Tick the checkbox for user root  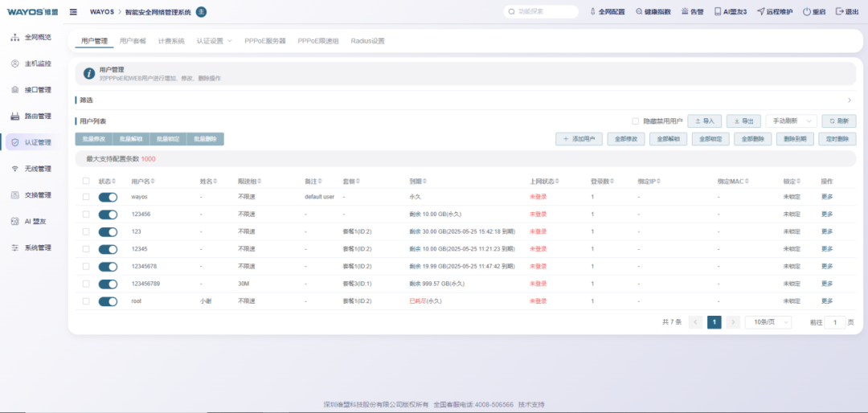click(86, 301)
